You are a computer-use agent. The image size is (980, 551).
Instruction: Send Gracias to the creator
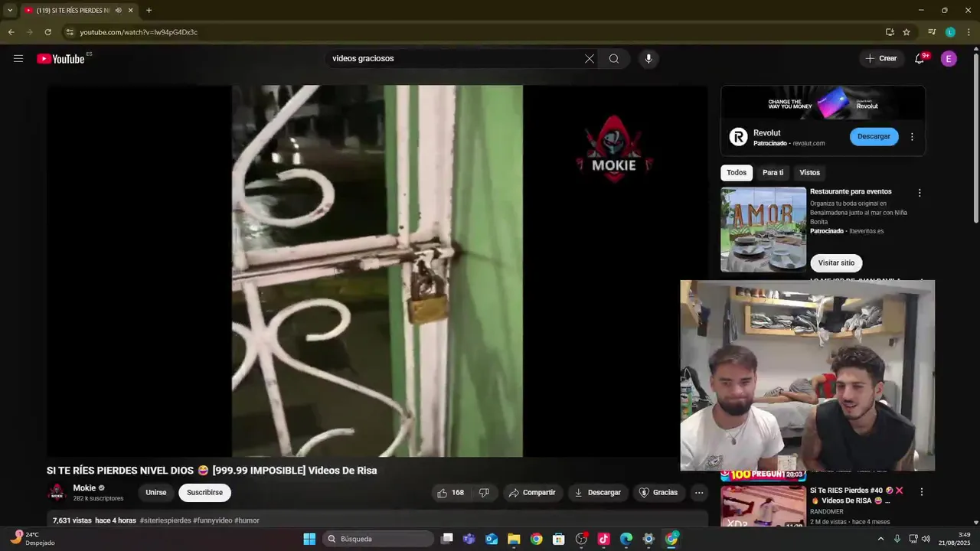click(x=658, y=493)
